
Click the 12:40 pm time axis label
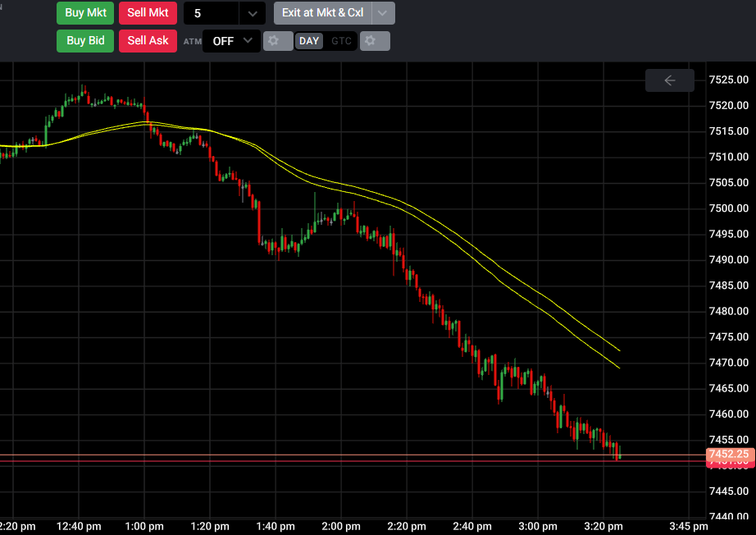click(79, 526)
